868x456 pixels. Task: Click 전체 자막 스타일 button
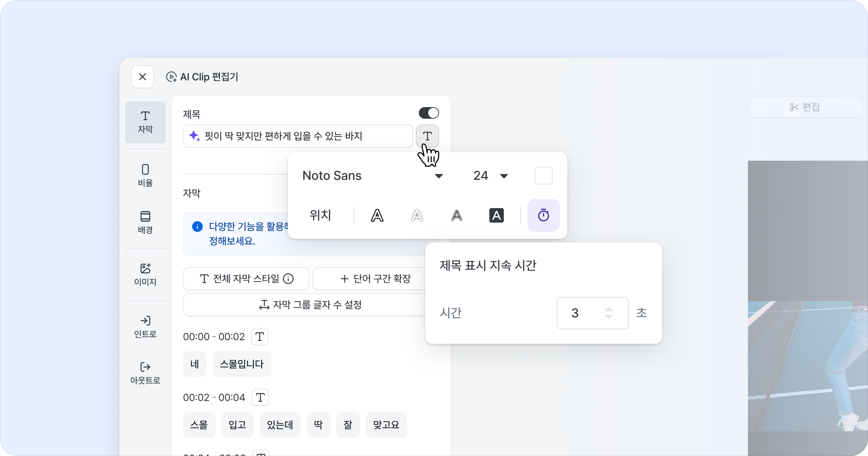[x=246, y=279]
